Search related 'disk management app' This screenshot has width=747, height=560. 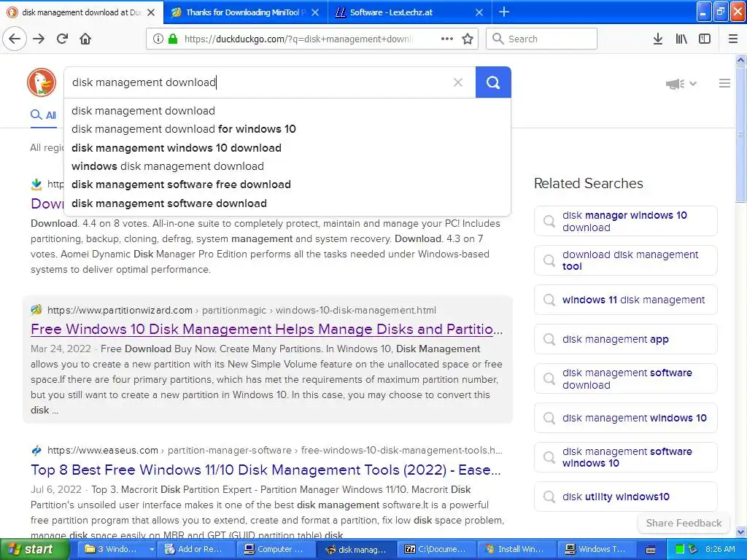(625, 339)
